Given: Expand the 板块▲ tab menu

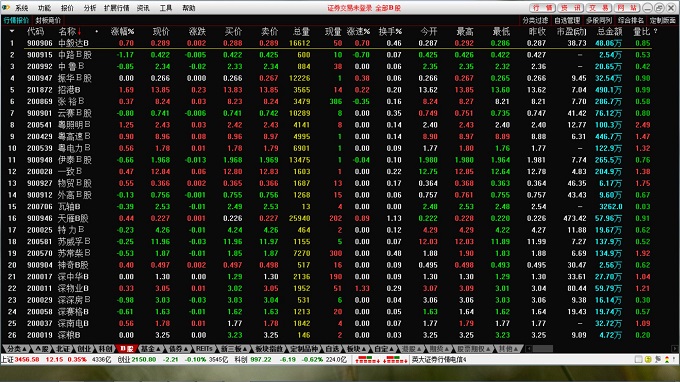Looking at the screenshot, I should point(356,349).
